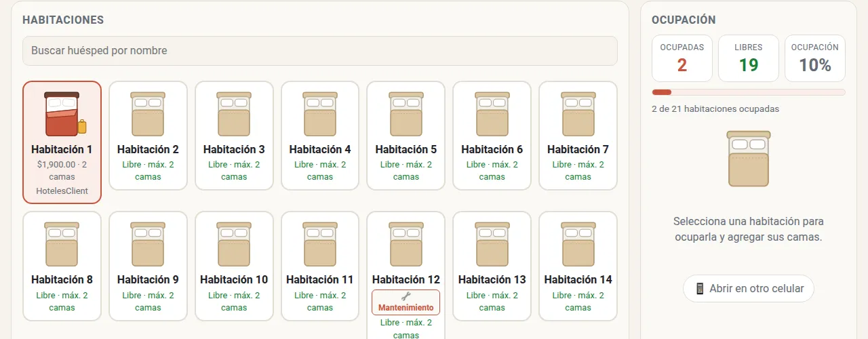Click the occupancy progress bar
868x339 pixels.
point(749,92)
